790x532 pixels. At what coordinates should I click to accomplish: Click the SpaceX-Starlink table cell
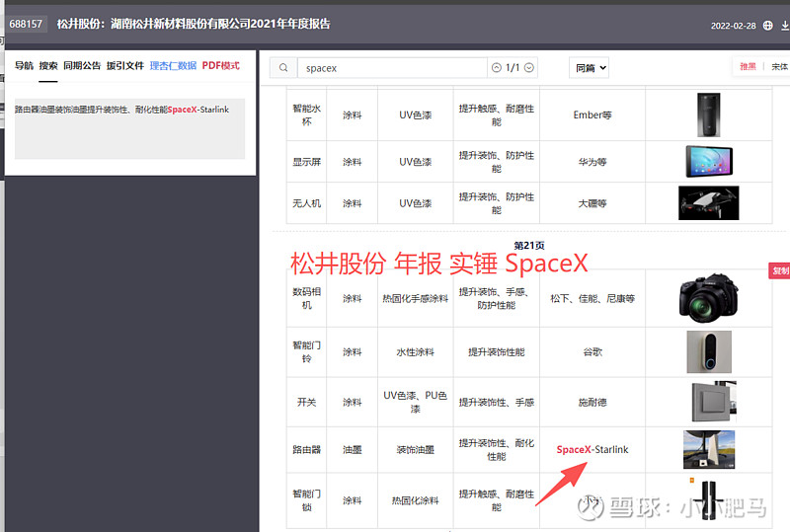(592, 449)
